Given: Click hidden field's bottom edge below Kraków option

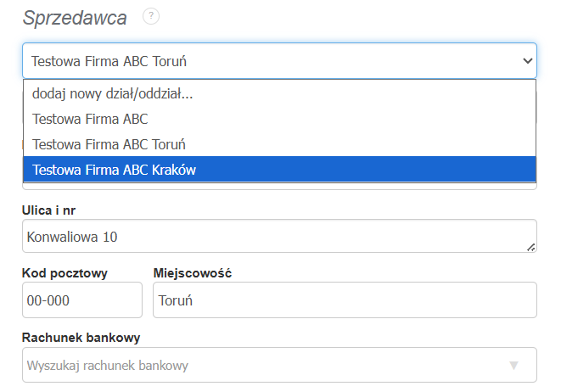Looking at the screenshot, I should pos(279,186).
